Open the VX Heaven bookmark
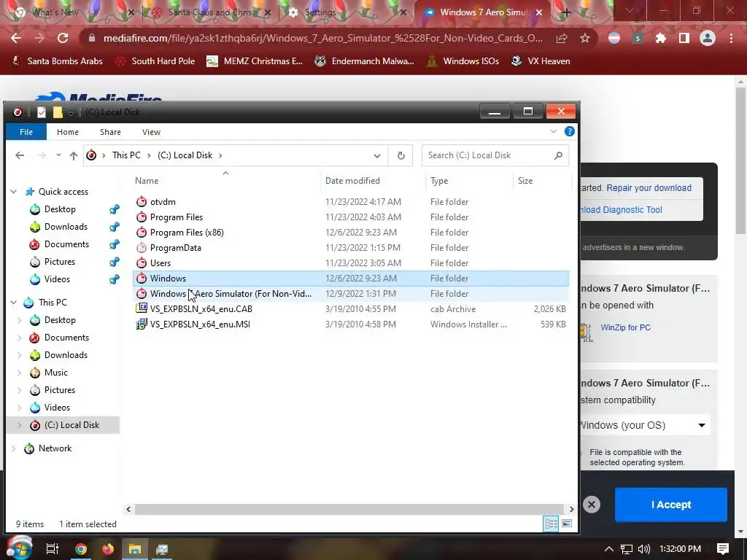747x560 pixels. click(x=541, y=61)
